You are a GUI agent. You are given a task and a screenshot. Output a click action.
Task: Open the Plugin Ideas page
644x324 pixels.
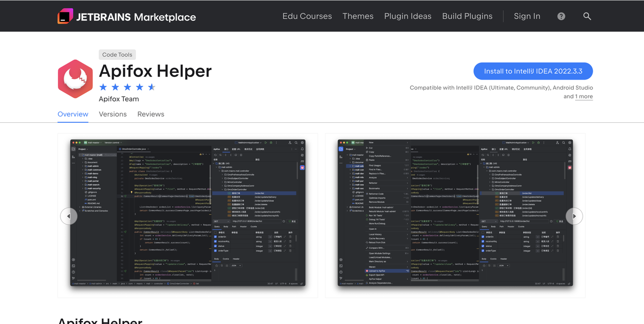coord(408,16)
